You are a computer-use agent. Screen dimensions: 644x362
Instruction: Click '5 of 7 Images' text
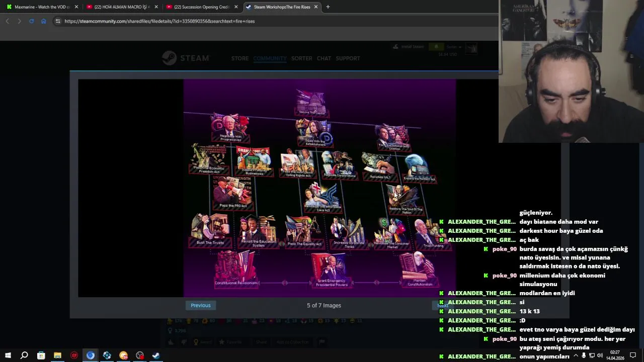324,305
